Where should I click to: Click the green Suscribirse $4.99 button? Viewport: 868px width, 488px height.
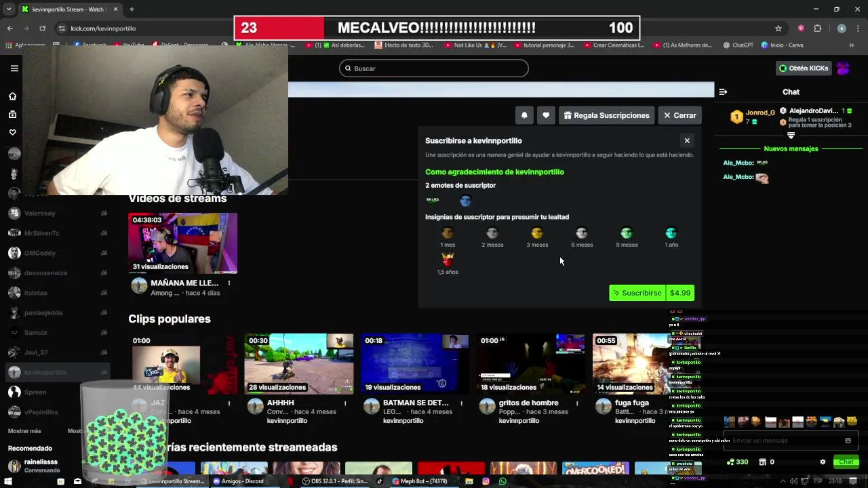point(652,293)
